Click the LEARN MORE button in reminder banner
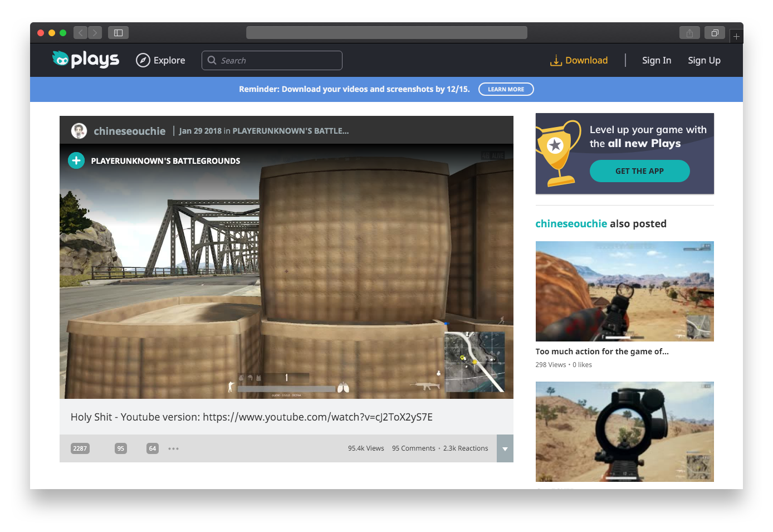Screen dimensions: 773x532 click(x=506, y=89)
